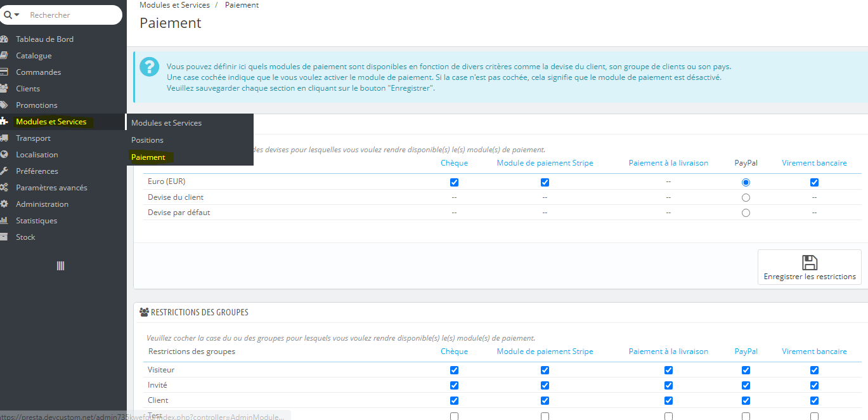Click the Stock boxes icon
868x420 pixels.
[4, 237]
